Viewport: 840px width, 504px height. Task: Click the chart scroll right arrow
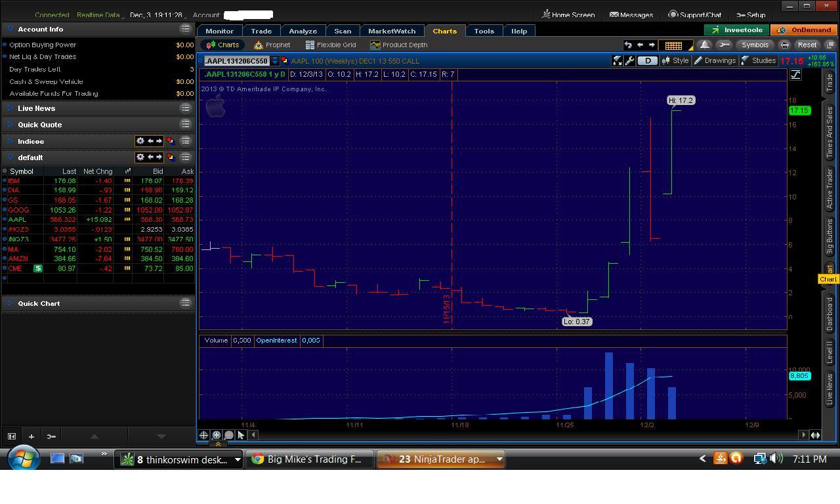[803, 434]
